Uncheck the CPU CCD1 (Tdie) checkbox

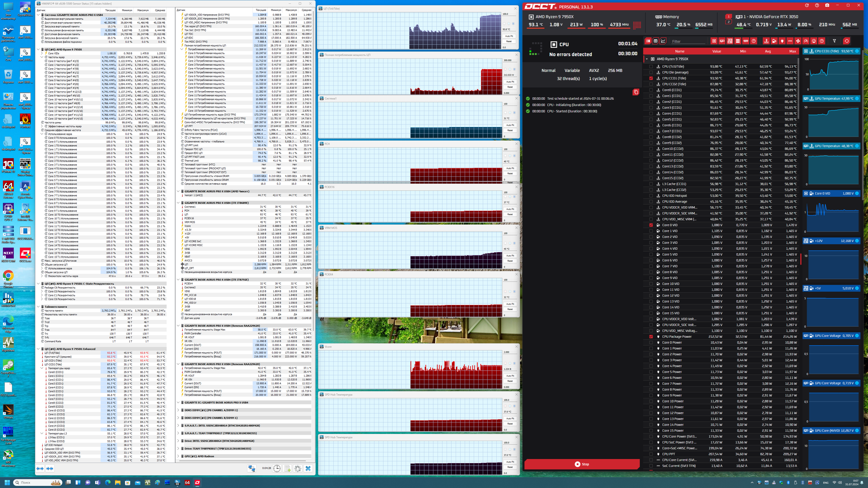(651, 78)
